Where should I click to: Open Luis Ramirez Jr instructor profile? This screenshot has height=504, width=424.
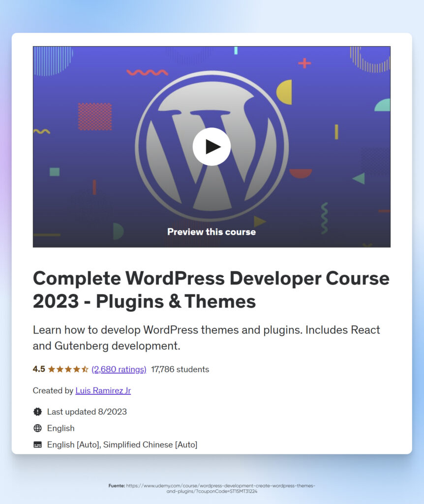[103, 390]
